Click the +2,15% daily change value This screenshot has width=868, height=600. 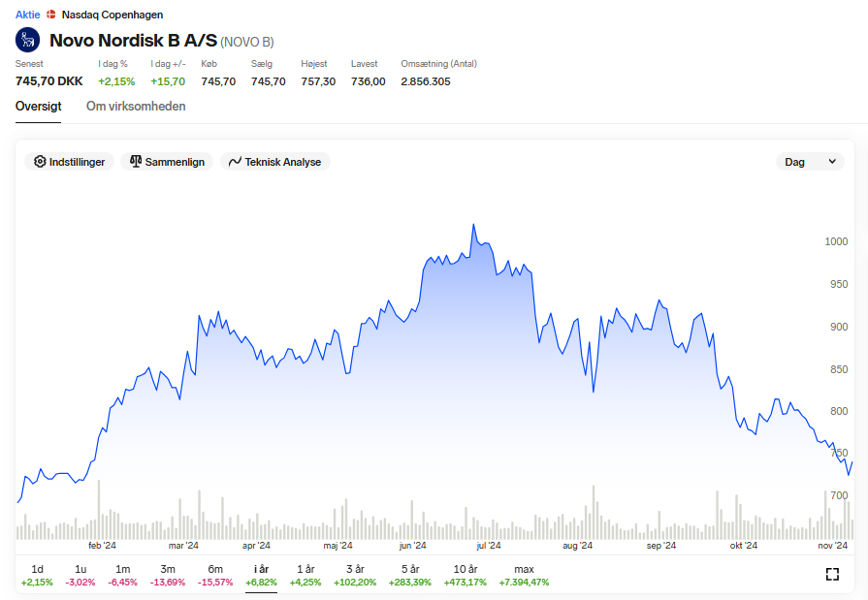(x=116, y=81)
